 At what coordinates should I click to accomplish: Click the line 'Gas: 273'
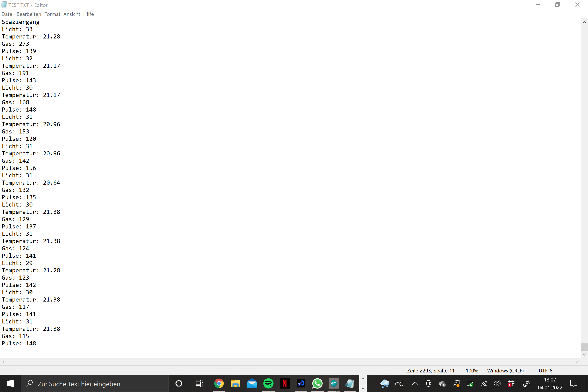15,44
